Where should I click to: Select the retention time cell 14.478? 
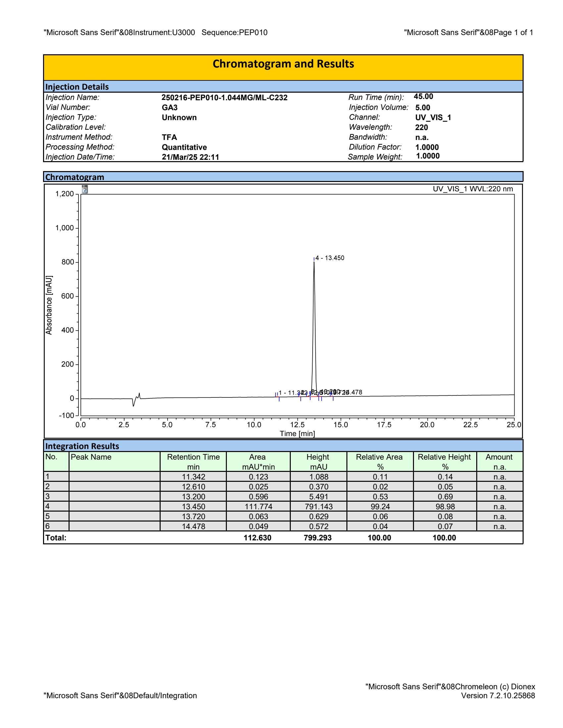193,526
